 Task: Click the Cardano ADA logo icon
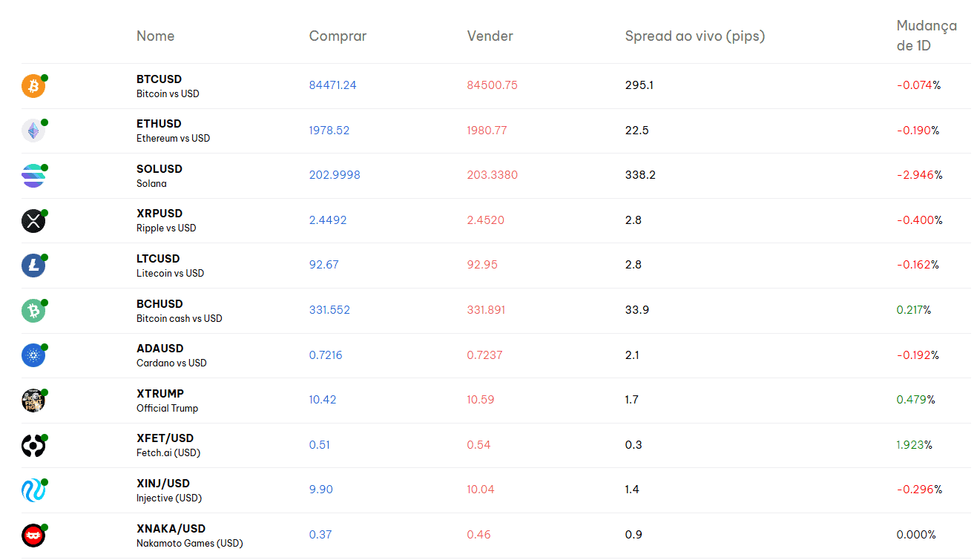click(33, 355)
